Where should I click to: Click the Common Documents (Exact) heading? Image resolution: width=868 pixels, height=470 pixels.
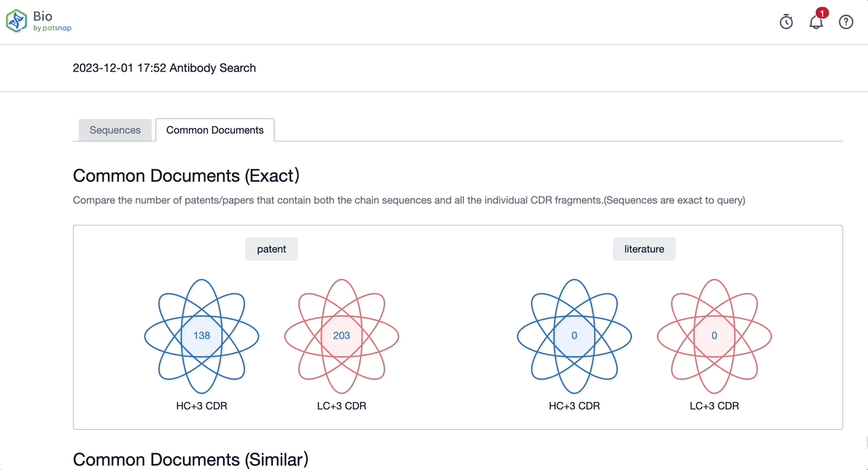[187, 176]
